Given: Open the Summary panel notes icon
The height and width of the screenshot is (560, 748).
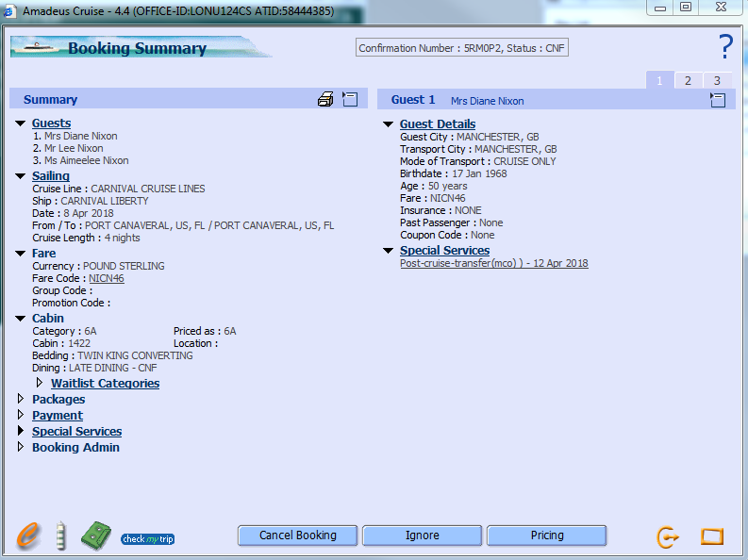Looking at the screenshot, I should 350,99.
